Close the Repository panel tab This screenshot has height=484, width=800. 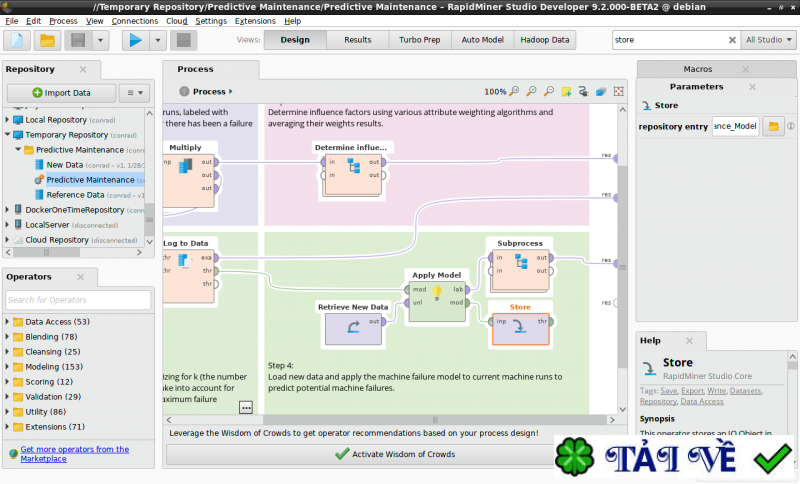point(83,69)
